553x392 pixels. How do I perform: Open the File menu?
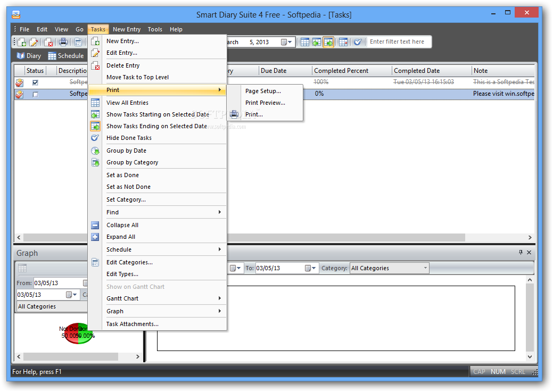(x=24, y=29)
